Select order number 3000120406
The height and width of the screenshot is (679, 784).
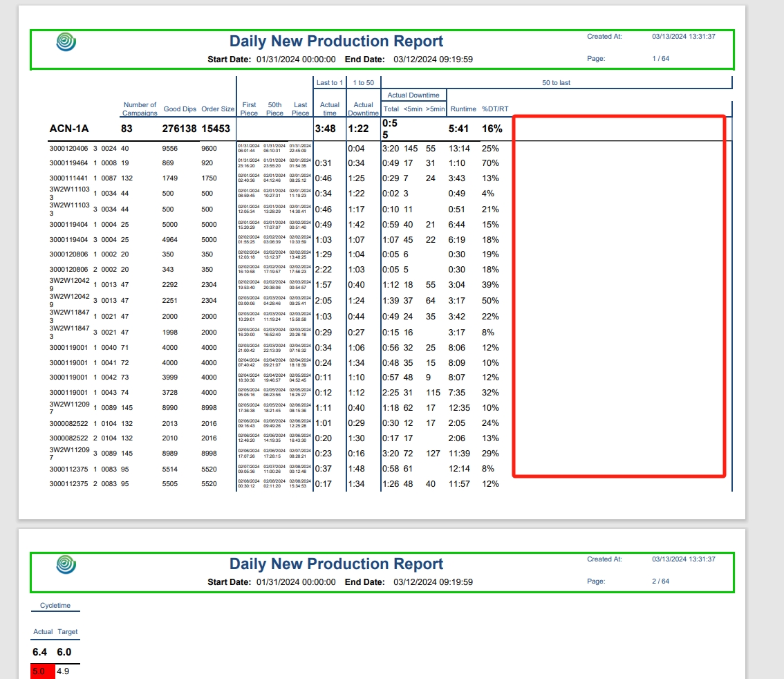68,148
